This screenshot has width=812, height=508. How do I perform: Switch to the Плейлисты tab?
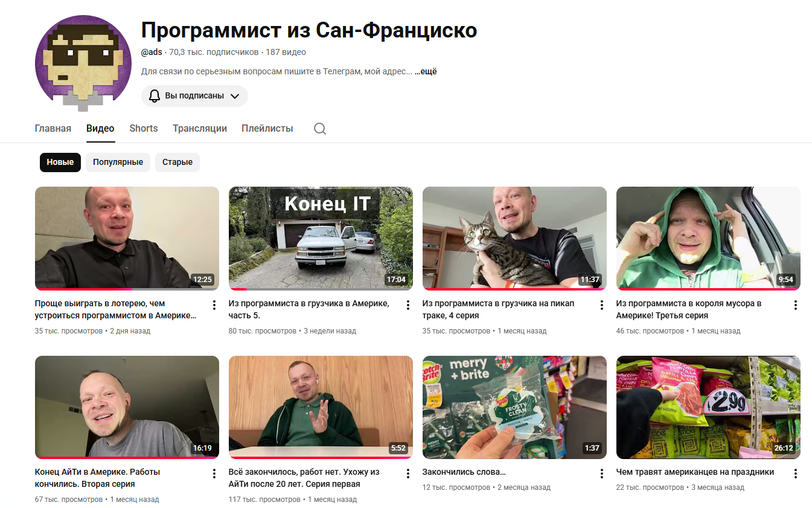pyautogui.click(x=267, y=129)
